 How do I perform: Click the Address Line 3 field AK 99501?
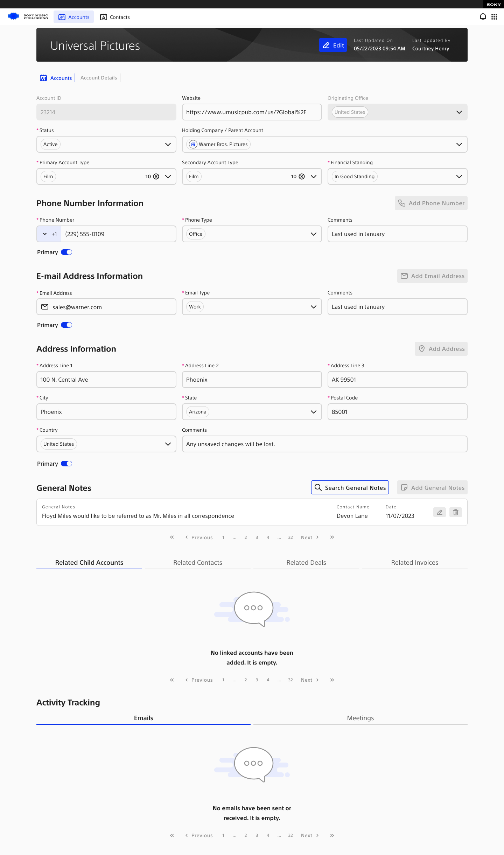coord(398,380)
